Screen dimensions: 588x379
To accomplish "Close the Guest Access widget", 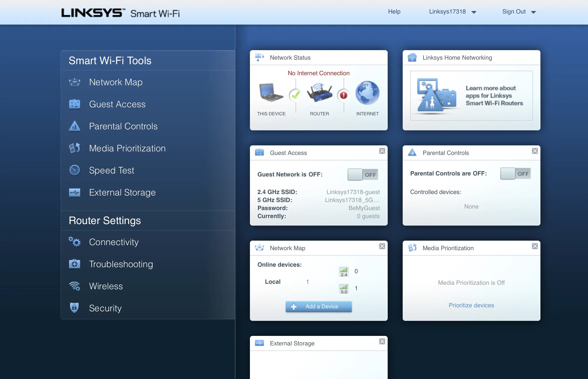I will (382, 151).
